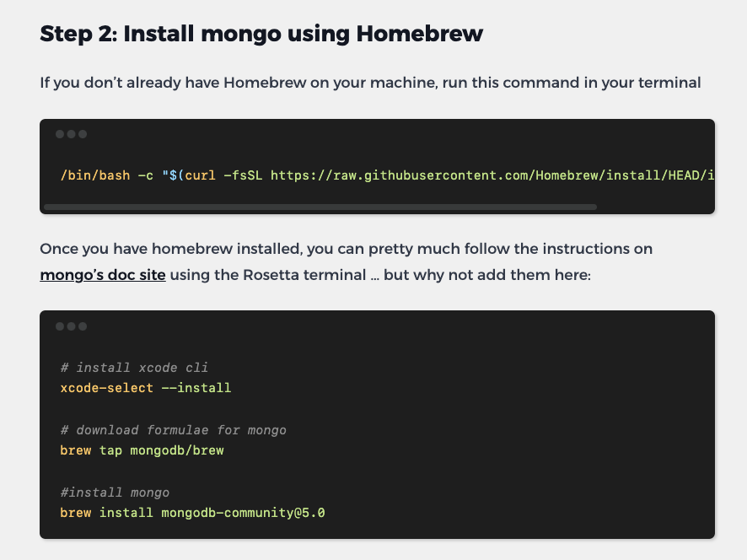The image size is (747, 560).
Task: Click the 'Once you have homebrew installed' sentence
Action: pyautogui.click(x=346, y=250)
